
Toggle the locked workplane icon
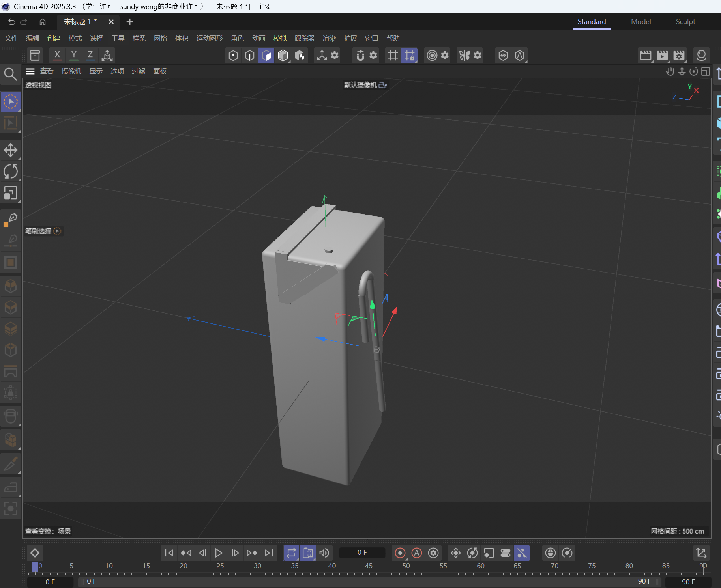[x=410, y=56]
